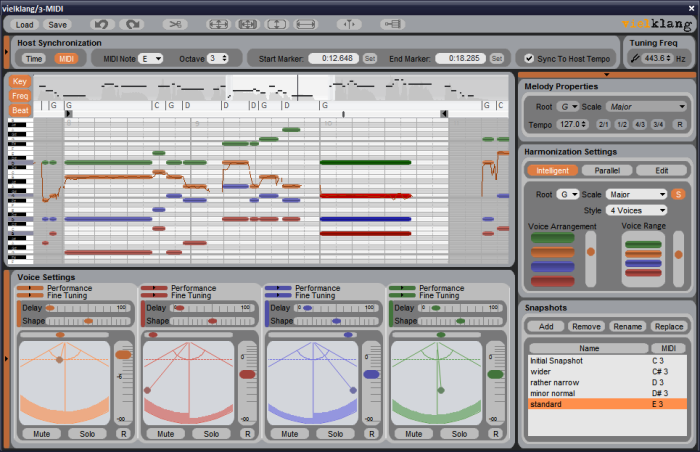Mute the blue voice
The width and height of the screenshot is (700, 452).
(290, 434)
